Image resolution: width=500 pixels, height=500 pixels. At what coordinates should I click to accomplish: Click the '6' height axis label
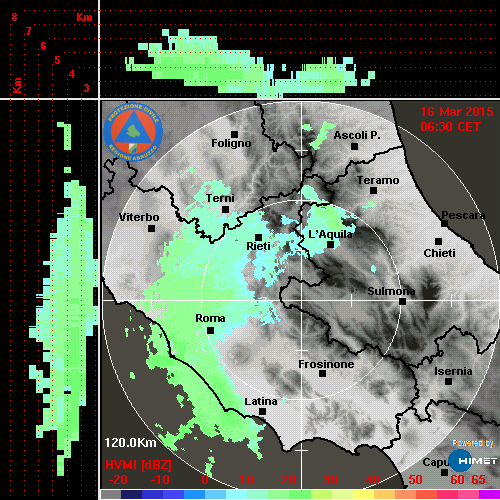click(x=43, y=46)
